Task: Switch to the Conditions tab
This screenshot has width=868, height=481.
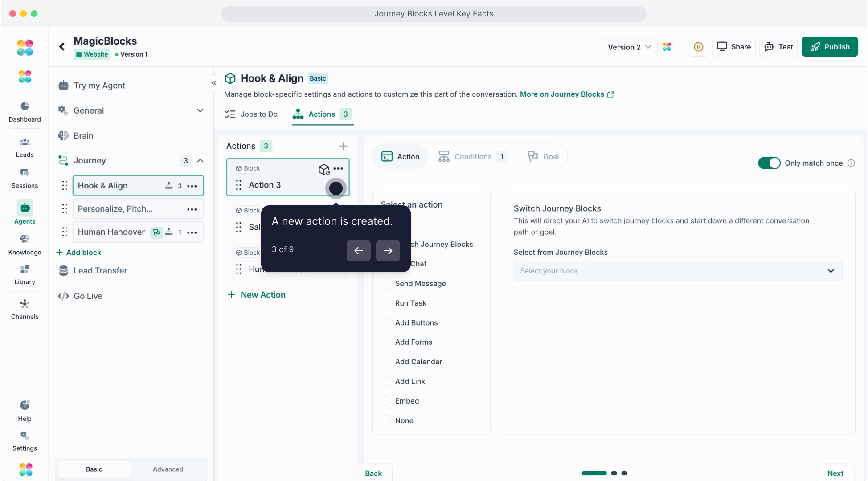Action: click(472, 157)
